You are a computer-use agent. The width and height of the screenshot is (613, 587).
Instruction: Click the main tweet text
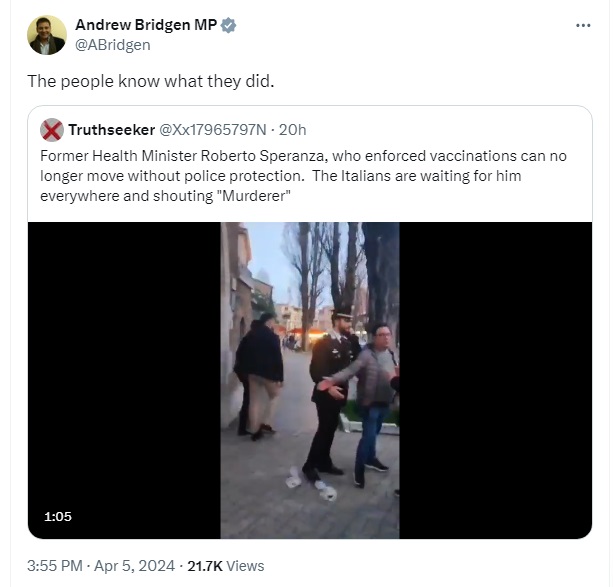(151, 81)
